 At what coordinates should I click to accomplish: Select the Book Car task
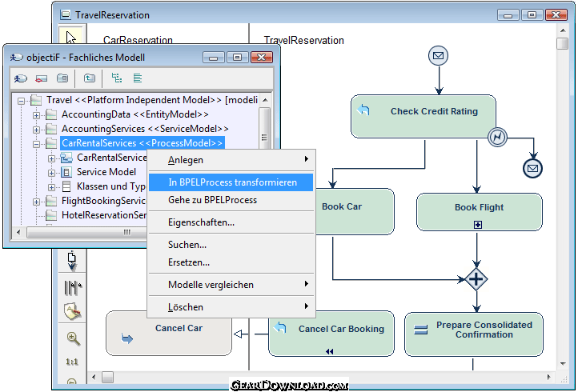(x=355, y=212)
